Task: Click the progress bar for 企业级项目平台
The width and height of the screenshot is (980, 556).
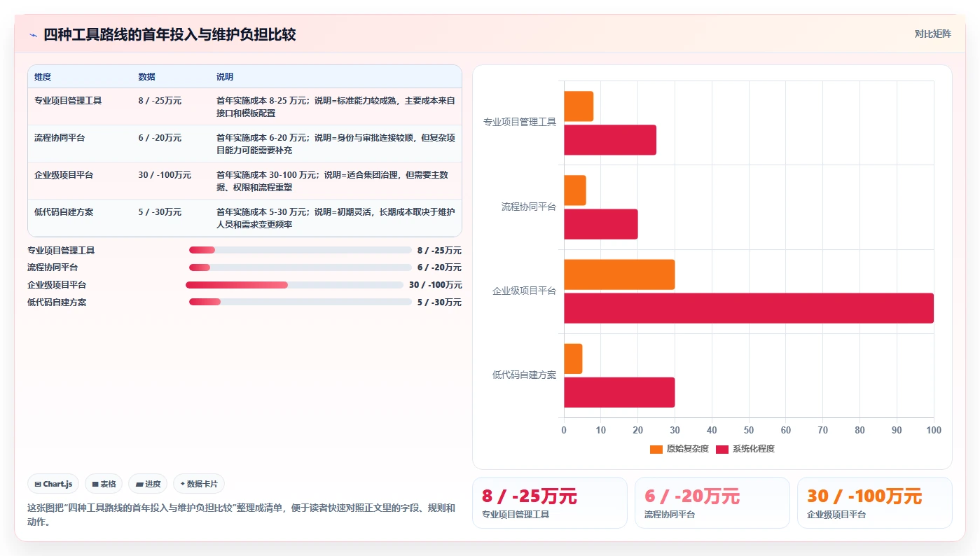Action: [x=294, y=285]
